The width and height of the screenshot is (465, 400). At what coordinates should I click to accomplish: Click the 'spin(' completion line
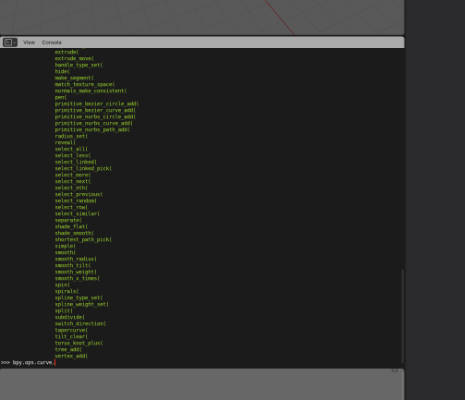pyautogui.click(x=62, y=285)
